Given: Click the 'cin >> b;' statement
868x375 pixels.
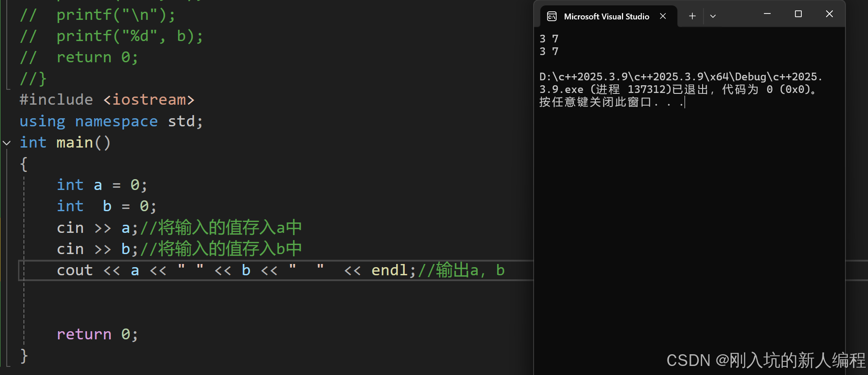Looking at the screenshot, I should coord(97,249).
